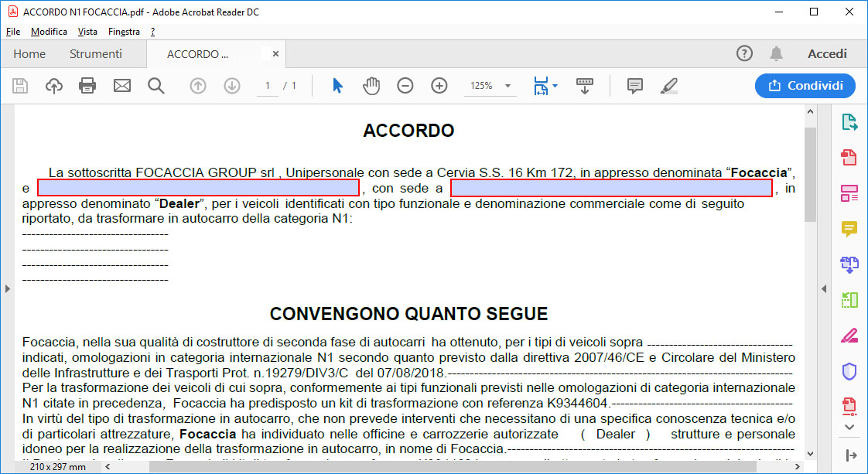Close the ACCORDO document tab
Viewport: 868px width, 474px height.
tap(275, 53)
